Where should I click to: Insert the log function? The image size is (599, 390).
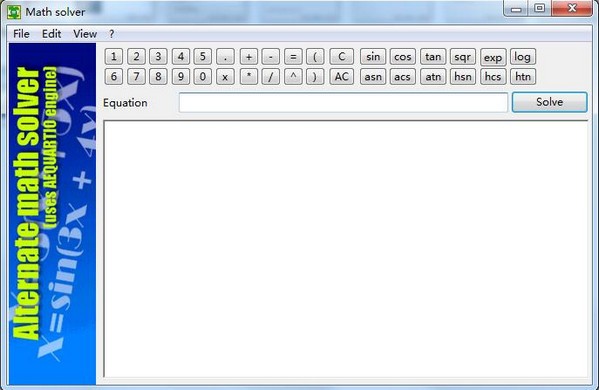pos(523,57)
